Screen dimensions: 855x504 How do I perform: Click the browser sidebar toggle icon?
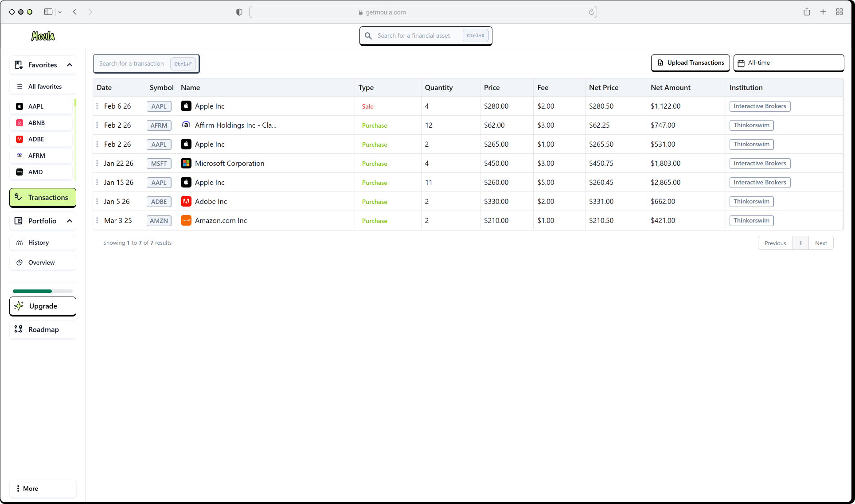click(x=48, y=12)
